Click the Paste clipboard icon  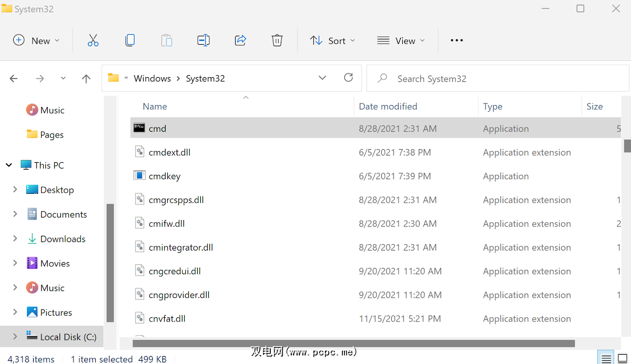click(167, 40)
